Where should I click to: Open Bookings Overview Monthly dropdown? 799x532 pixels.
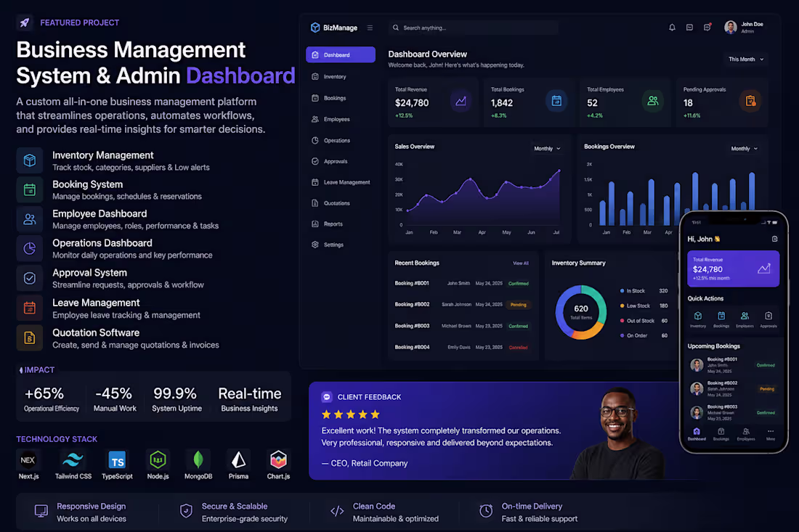click(x=744, y=149)
